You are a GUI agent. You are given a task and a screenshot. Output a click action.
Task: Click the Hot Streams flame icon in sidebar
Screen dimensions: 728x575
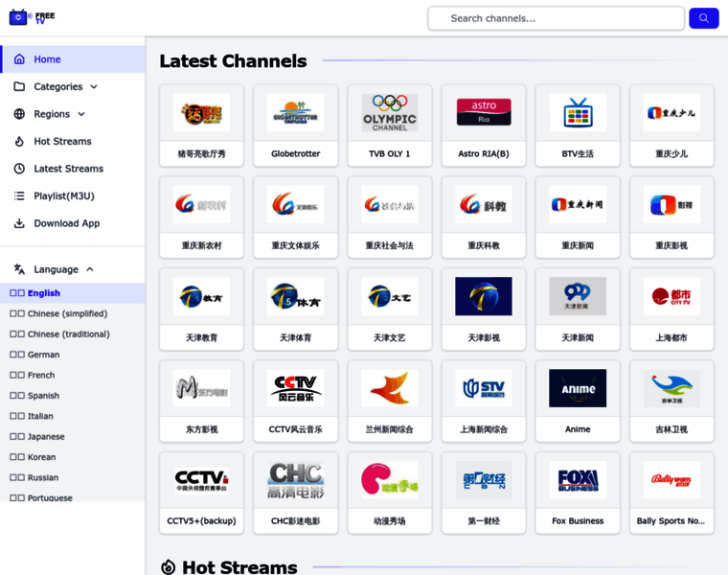19,141
